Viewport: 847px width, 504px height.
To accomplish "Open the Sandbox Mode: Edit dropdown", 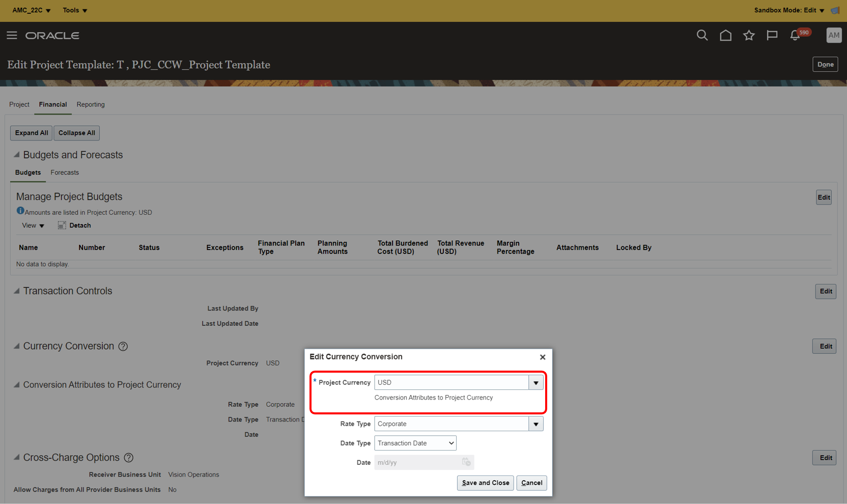I will pos(789,10).
